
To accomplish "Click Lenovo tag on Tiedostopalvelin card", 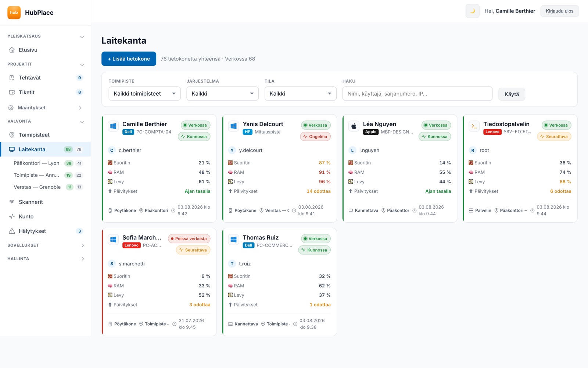I will [492, 132].
